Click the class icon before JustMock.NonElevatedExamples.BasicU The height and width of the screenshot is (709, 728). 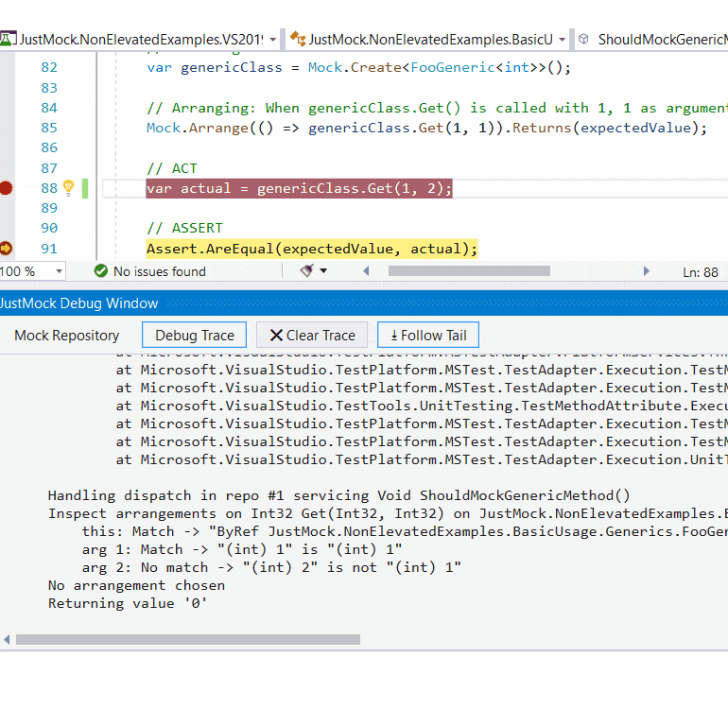[298, 39]
